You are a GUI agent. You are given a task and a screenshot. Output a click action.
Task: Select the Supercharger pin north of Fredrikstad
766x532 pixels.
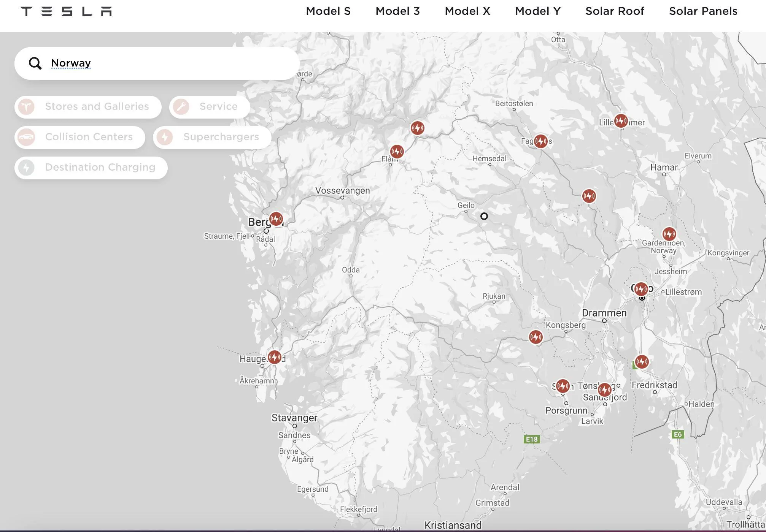click(642, 362)
